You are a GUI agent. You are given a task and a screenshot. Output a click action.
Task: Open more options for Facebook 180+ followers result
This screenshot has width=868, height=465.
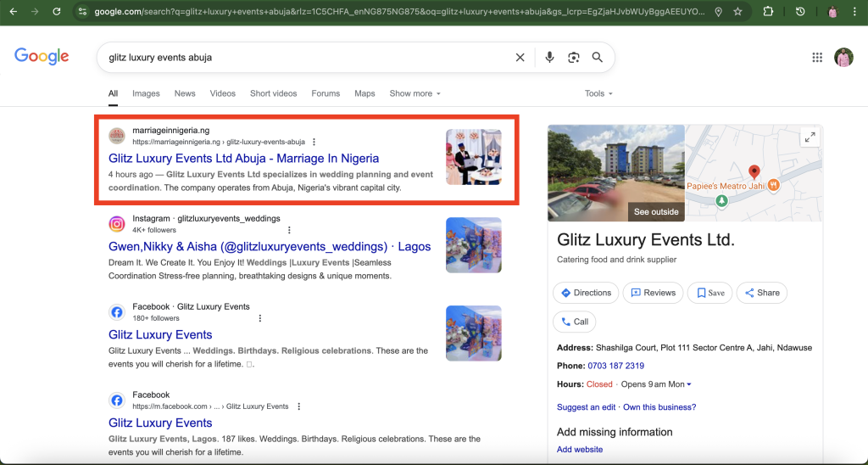point(260,318)
